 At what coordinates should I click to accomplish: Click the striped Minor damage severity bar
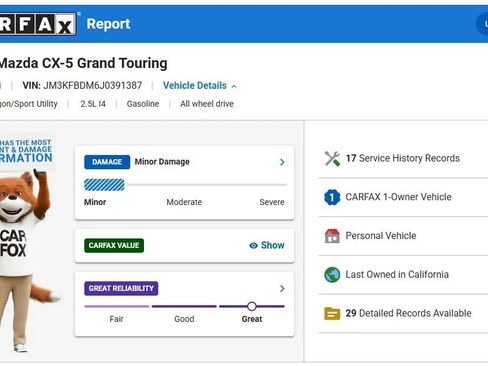pos(104,185)
